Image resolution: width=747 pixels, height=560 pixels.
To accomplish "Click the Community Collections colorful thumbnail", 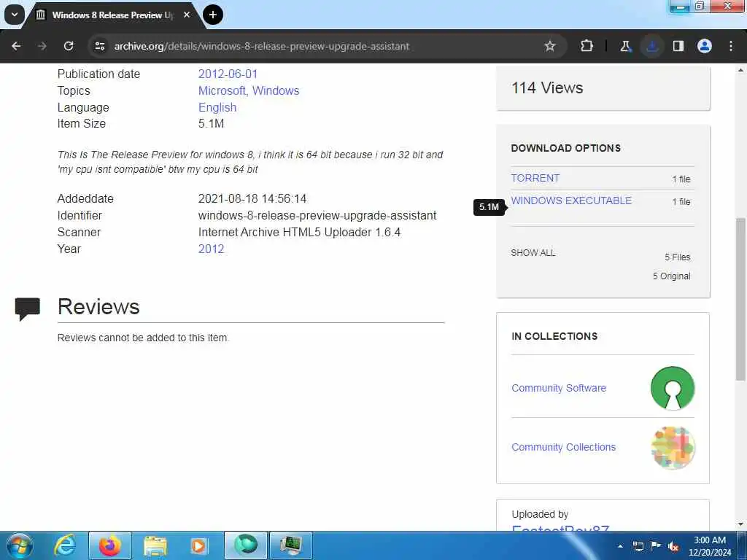I will 673,448.
